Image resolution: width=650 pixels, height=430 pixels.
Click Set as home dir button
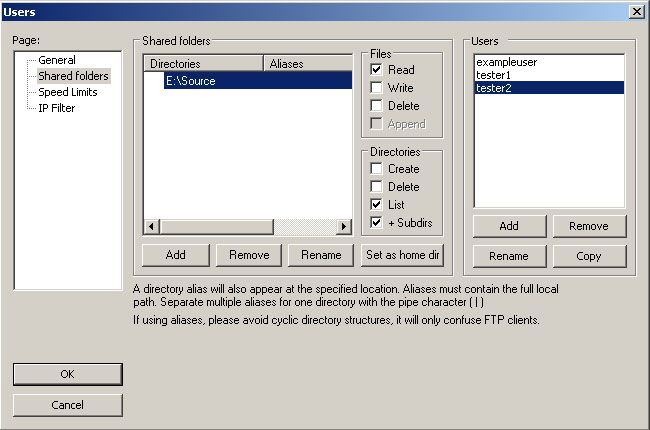(403, 255)
